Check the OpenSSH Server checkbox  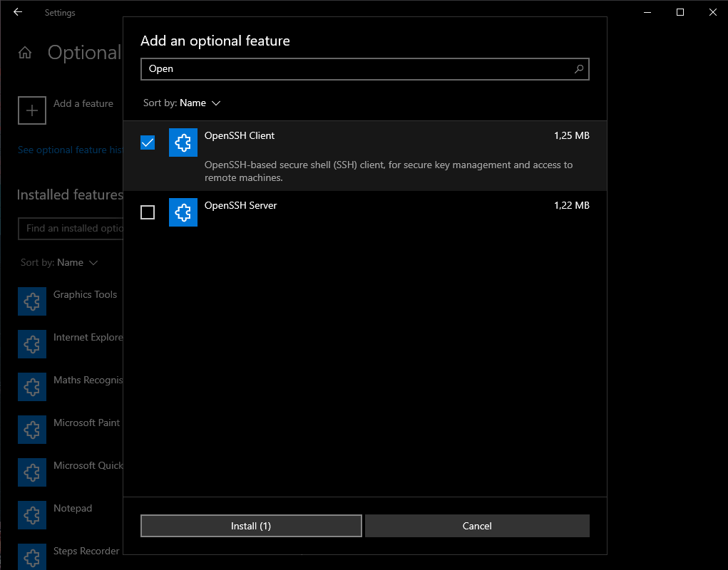[x=147, y=212]
